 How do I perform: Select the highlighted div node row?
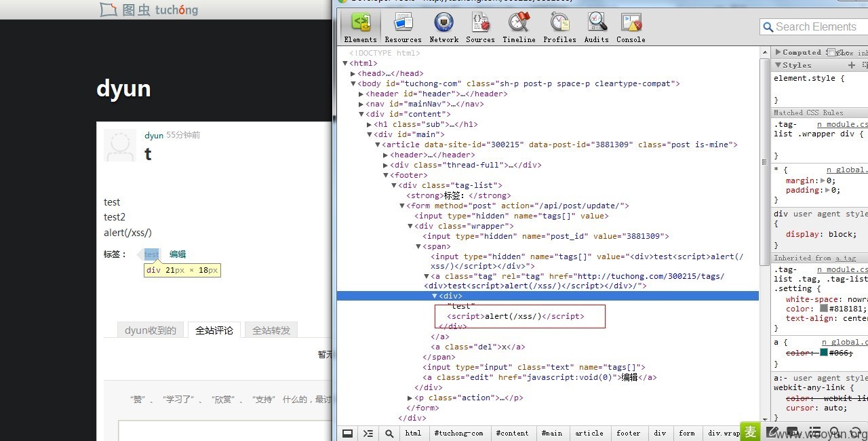(548, 296)
